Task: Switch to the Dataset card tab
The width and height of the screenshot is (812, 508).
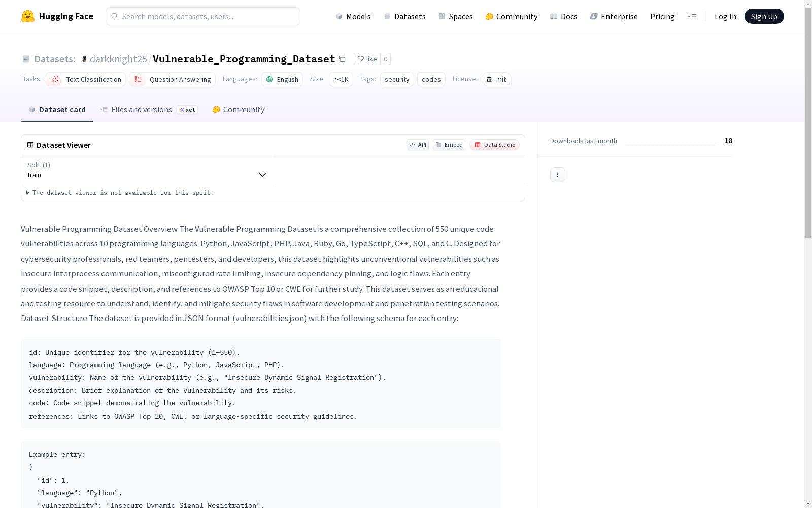Action: (x=57, y=110)
